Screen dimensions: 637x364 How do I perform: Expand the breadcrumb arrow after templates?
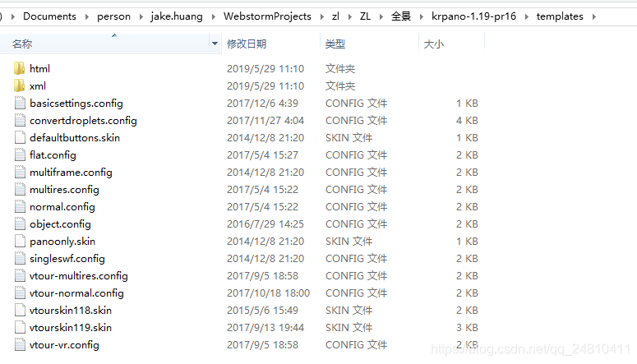point(594,16)
